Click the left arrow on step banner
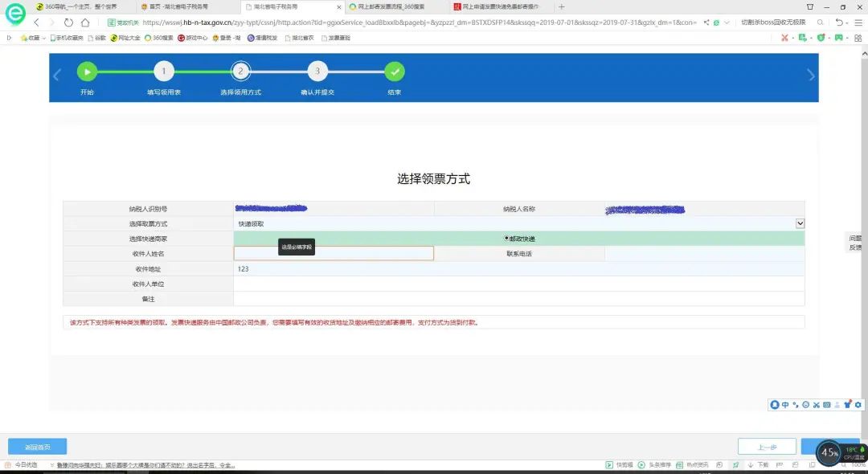Image resolution: width=868 pixels, height=474 pixels. point(57,76)
